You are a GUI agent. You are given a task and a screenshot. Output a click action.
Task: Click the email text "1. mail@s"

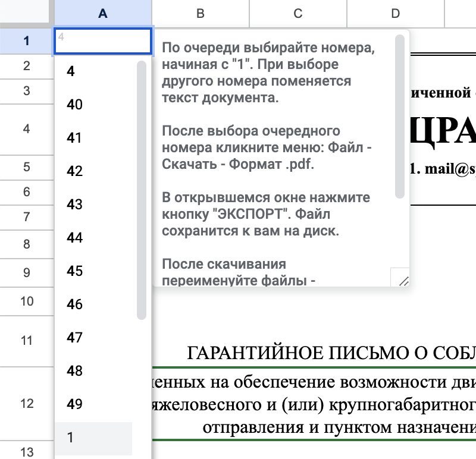tap(443, 169)
